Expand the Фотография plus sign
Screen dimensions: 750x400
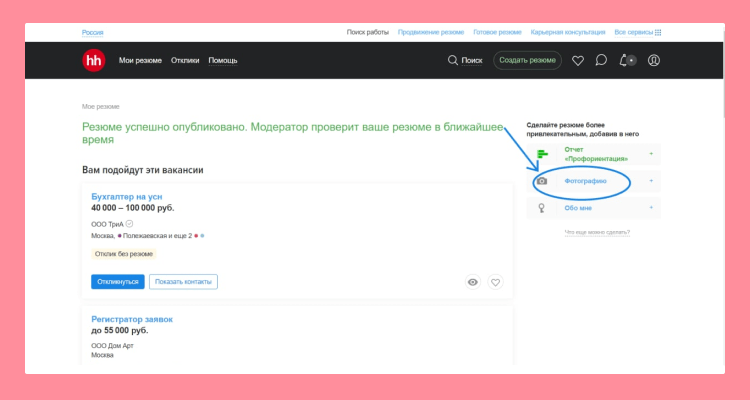coord(651,181)
